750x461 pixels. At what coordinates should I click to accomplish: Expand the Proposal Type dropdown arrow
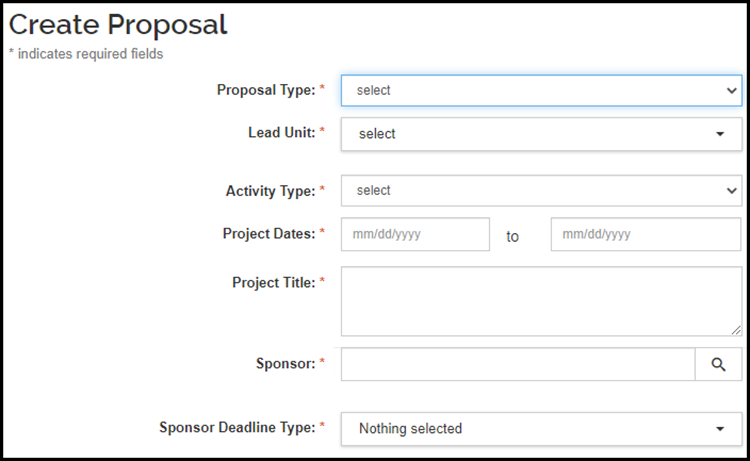pyautogui.click(x=731, y=90)
